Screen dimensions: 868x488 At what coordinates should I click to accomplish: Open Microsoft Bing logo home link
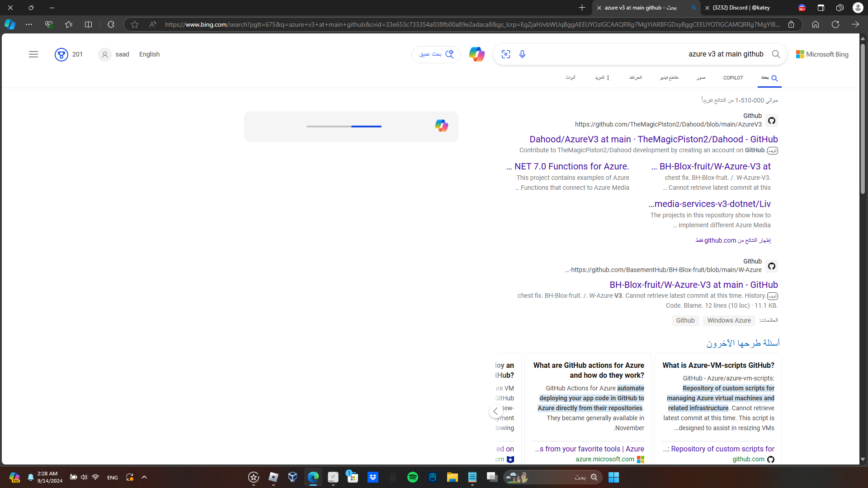(x=822, y=54)
